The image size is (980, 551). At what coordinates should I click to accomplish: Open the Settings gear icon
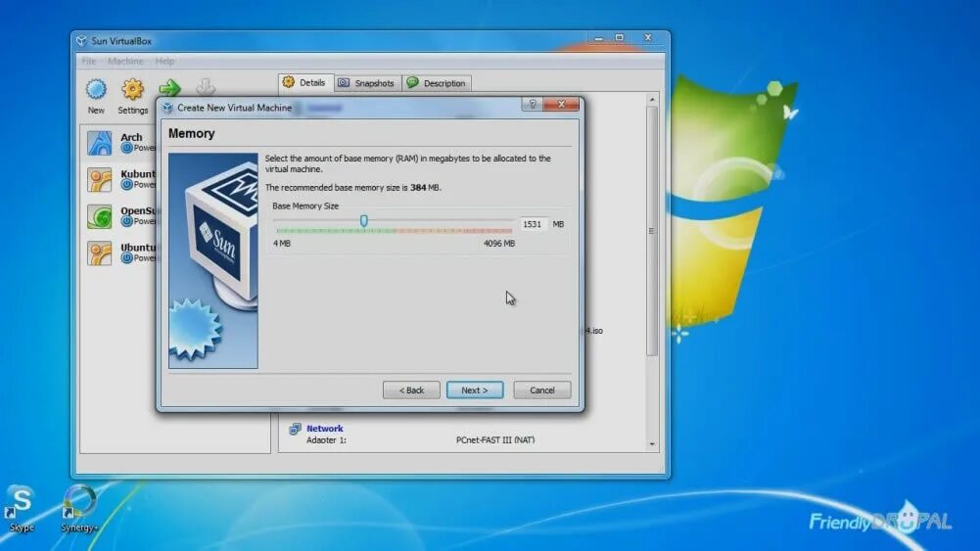coord(132,90)
